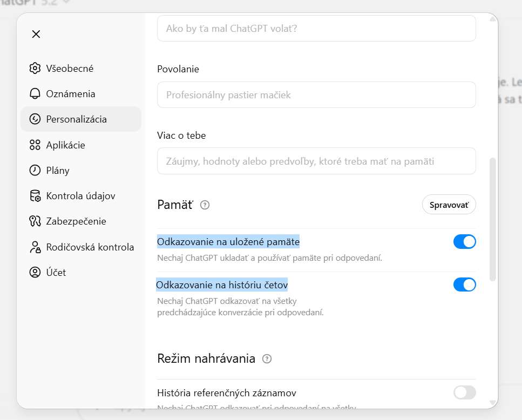Click the Kontrola údajov database icon
This screenshot has width=522, height=420.
35,195
